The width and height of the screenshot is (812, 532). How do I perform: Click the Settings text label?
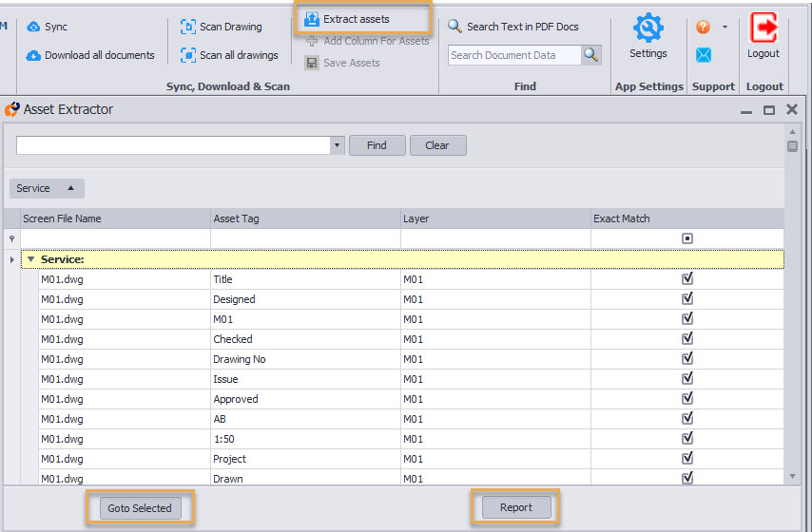click(x=648, y=53)
